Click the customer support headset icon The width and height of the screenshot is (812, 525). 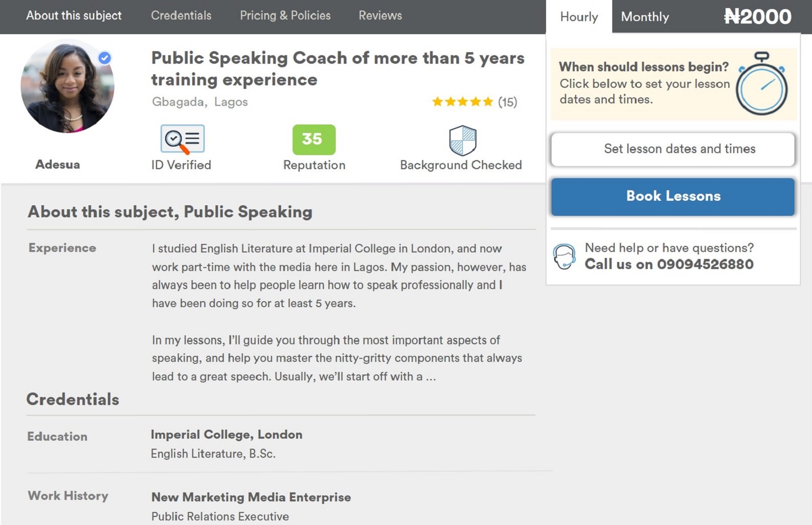click(564, 256)
